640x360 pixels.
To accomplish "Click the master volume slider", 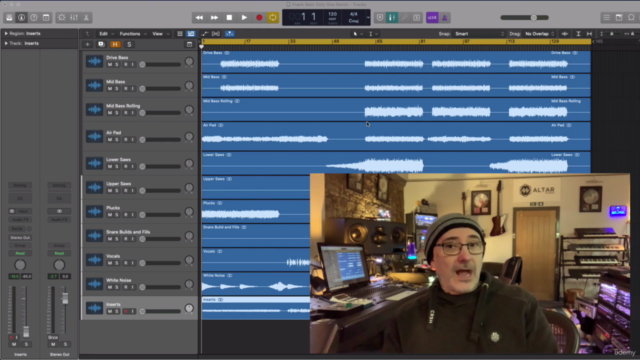I will pos(524,18).
